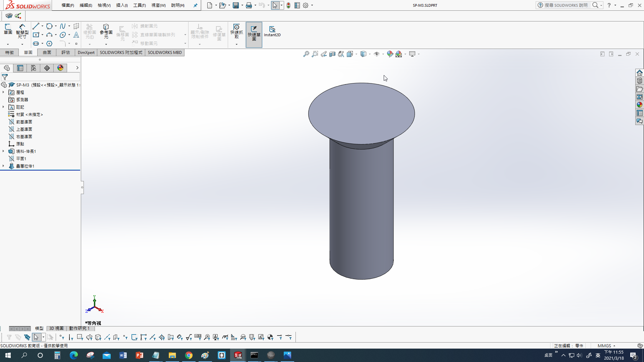
Task: Open the Hide/Show Items dropdown arrow
Action: 383,54
